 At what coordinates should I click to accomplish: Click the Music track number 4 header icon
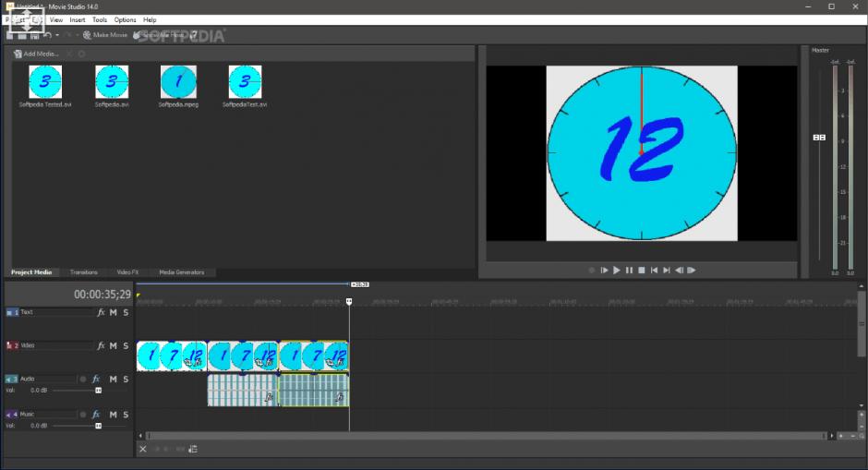coord(12,415)
